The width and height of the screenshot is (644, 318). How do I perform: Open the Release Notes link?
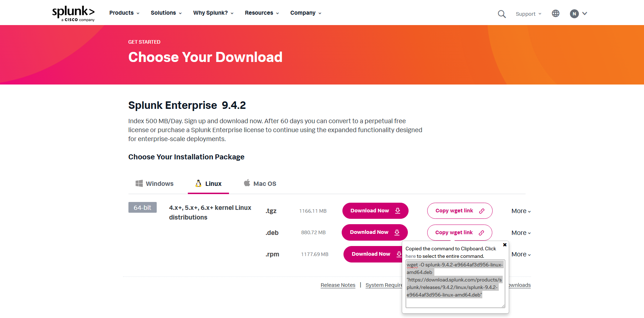click(x=338, y=285)
